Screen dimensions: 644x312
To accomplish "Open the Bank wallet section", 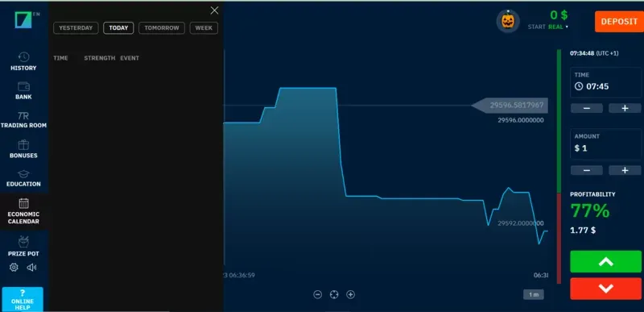I will click(23, 91).
